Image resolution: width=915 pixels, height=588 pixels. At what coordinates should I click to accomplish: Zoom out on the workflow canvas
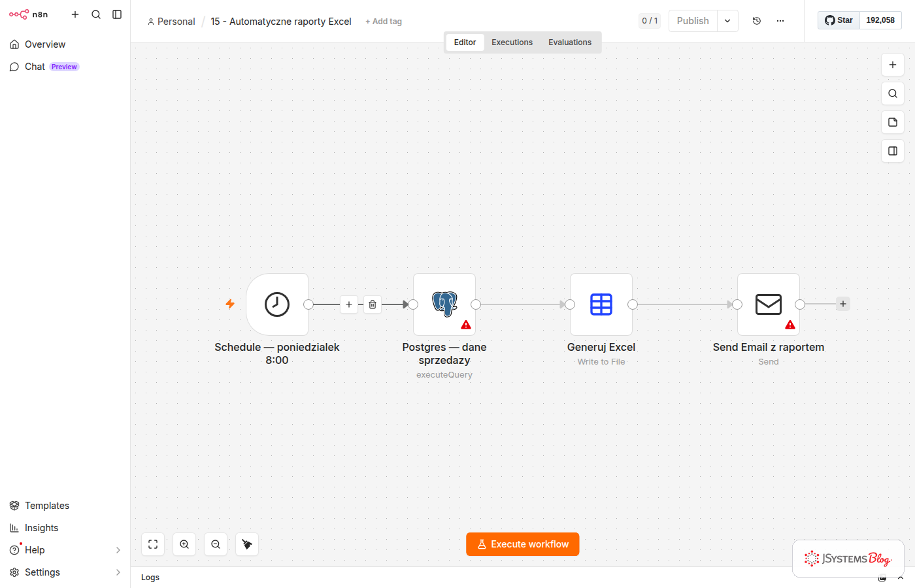coord(216,544)
